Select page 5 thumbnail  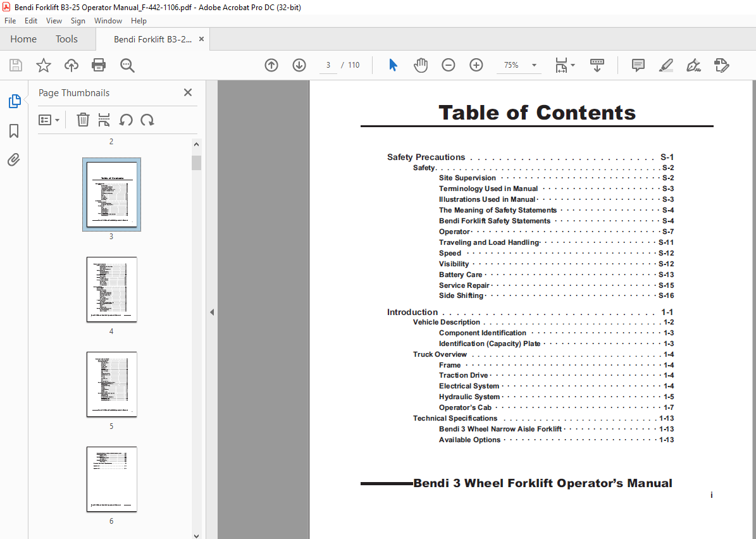(111, 384)
